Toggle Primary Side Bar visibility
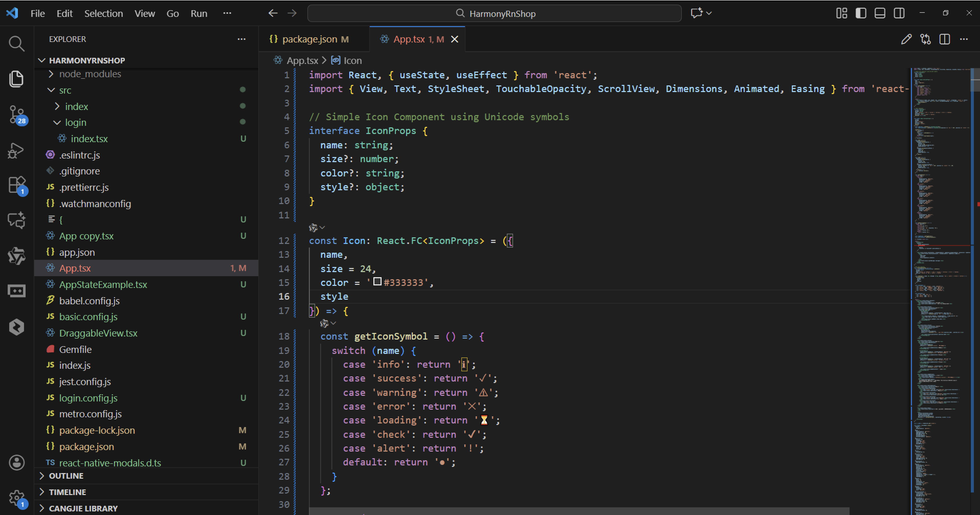The image size is (980, 515). click(861, 13)
